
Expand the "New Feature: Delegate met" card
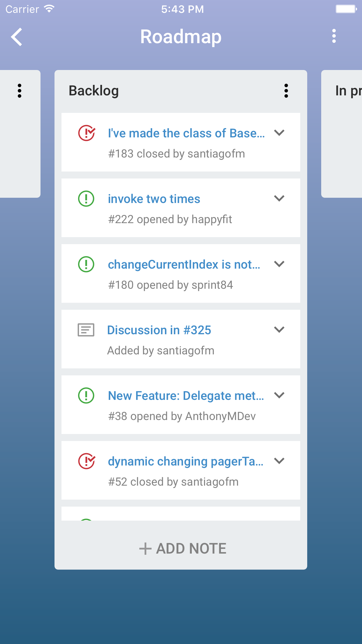279,395
